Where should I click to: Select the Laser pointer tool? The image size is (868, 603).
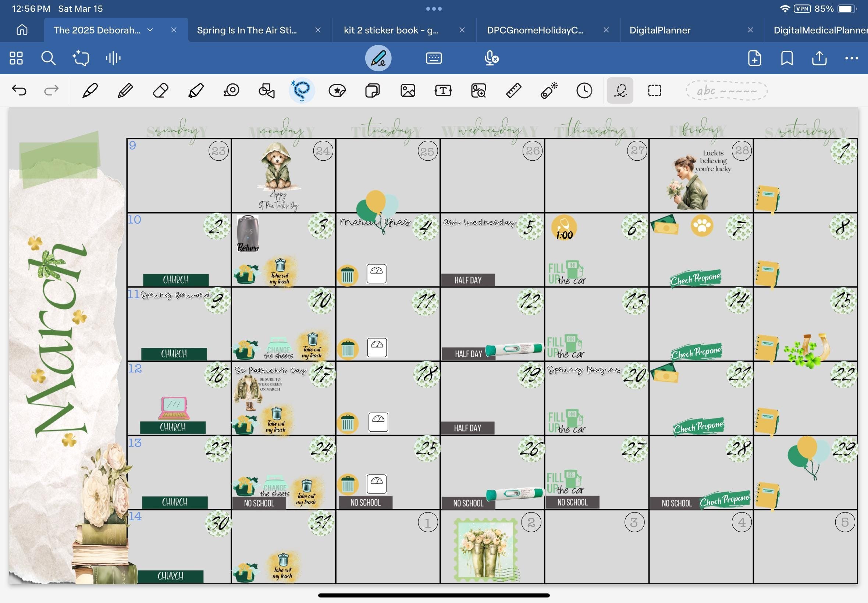pyautogui.click(x=549, y=91)
